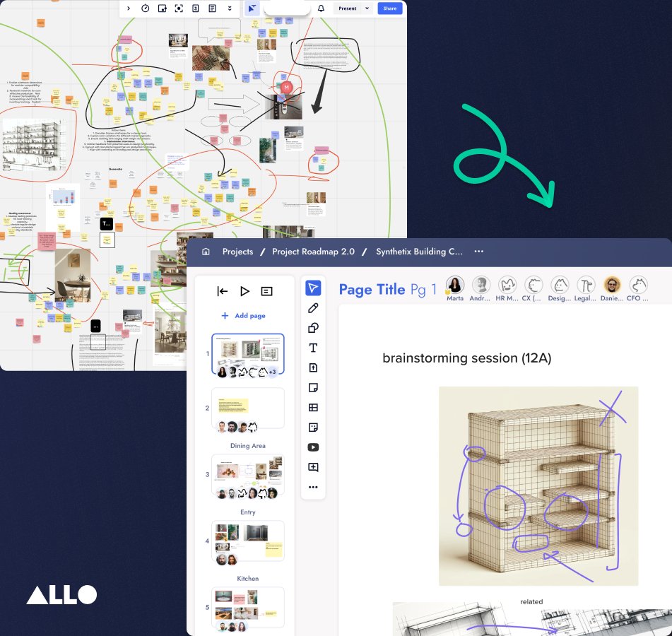Select page 1 thumbnail

tap(248, 355)
